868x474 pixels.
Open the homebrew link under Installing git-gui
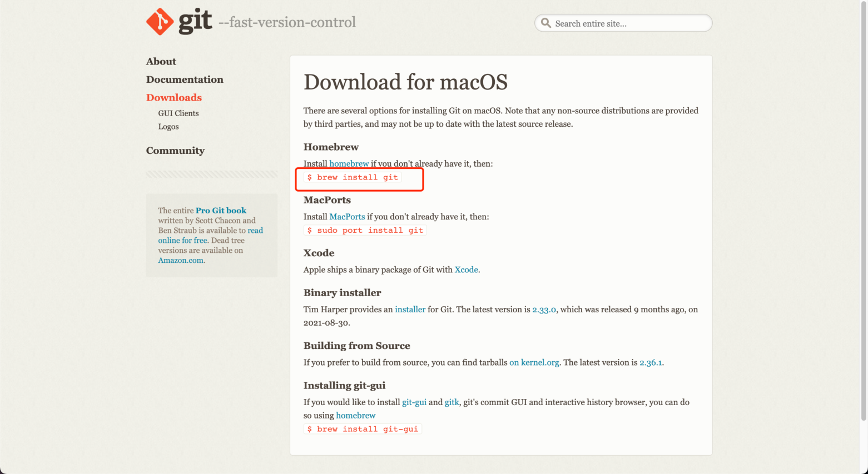(356, 416)
